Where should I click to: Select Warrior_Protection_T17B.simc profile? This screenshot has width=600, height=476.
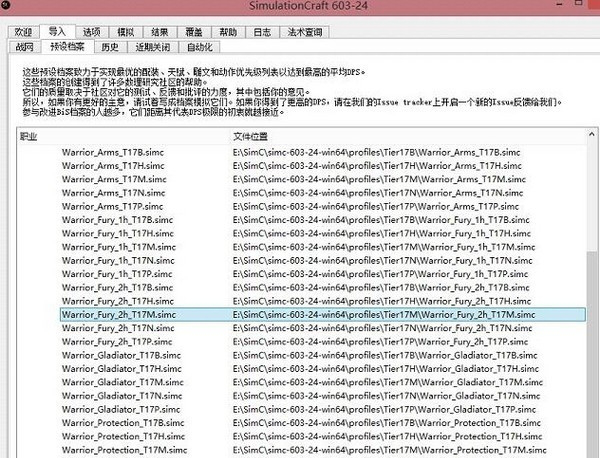123,423
